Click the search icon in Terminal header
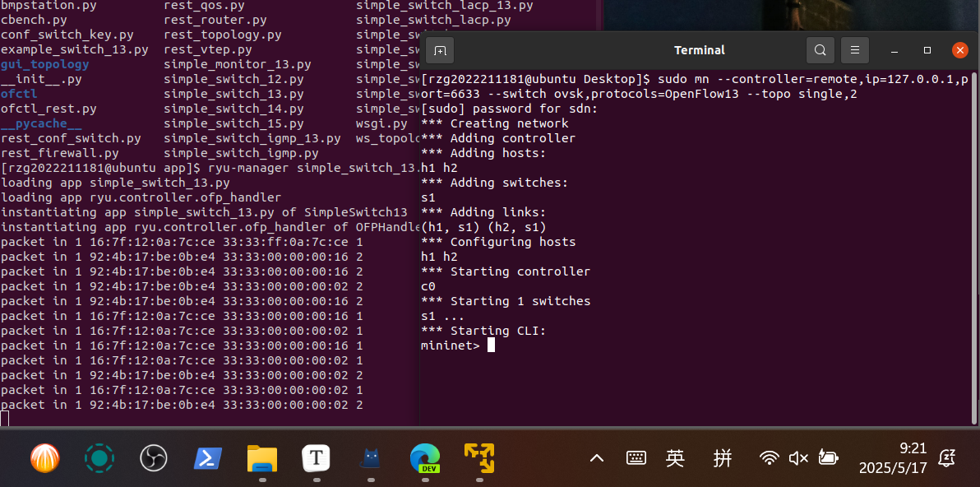Image resolution: width=980 pixels, height=487 pixels. pos(820,50)
